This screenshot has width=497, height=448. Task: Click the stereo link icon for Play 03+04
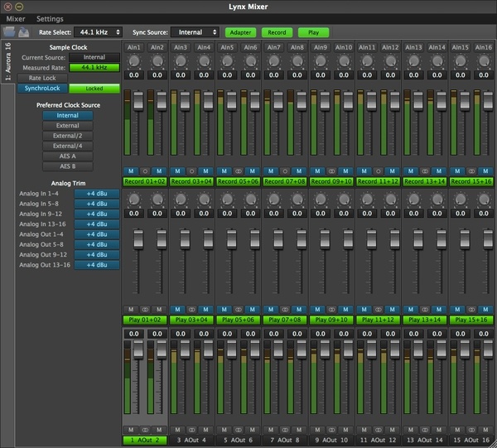pos(191,309)
